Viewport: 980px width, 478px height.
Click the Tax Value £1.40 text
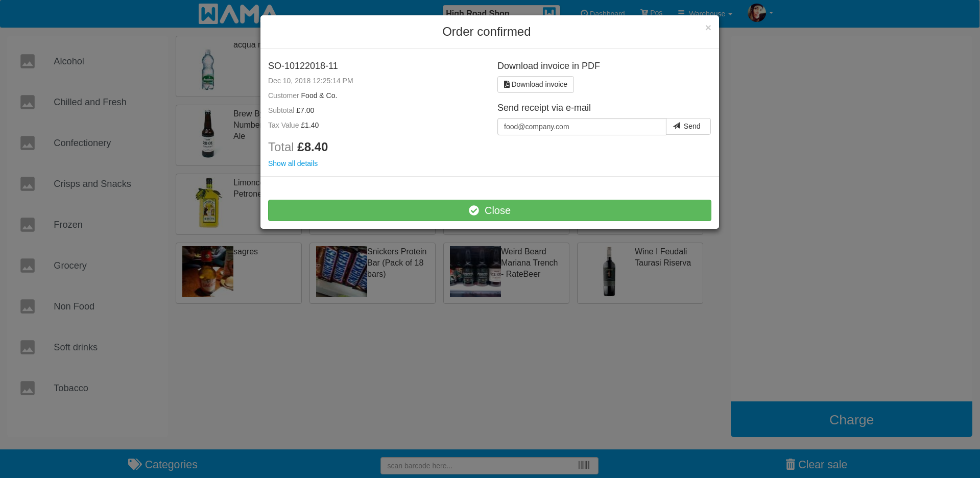pos(293,125)
